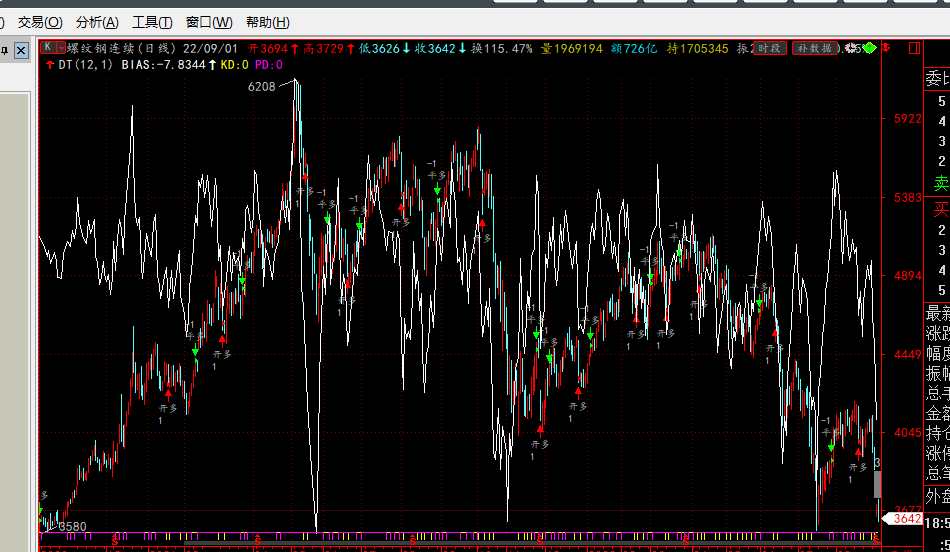Click the 补数据 button

[815, 48]
